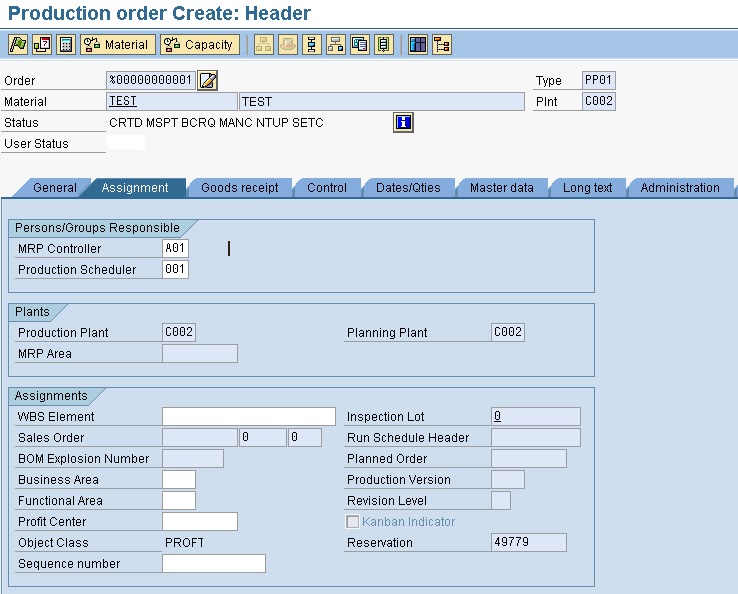Click the Sales Order number field
This screenshot has width=738, height=594.
(x=200, y=437)
